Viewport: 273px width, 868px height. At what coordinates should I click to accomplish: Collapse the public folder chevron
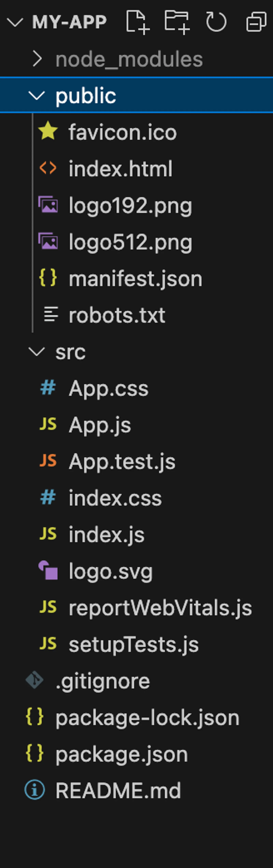click(x=37, y=95)
